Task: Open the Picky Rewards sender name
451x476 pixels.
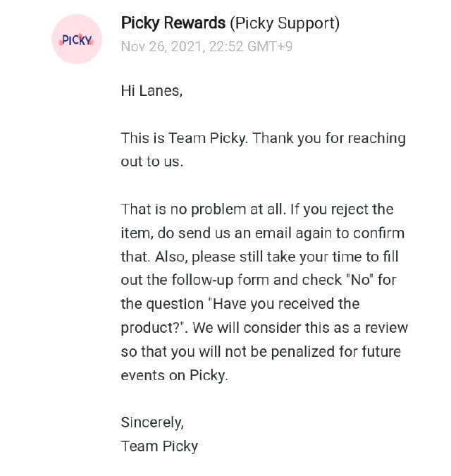Action: pyautogui.click(x=173, y=23)
